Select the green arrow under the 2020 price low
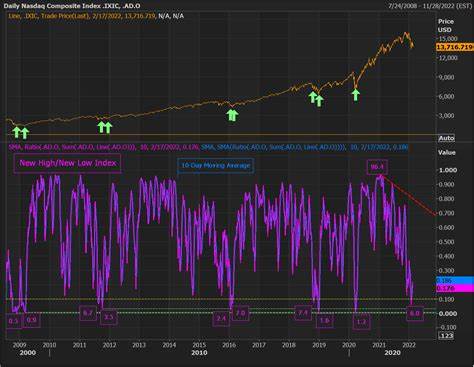The width and height of the screenshot is (474, 367). coord(356,95)
